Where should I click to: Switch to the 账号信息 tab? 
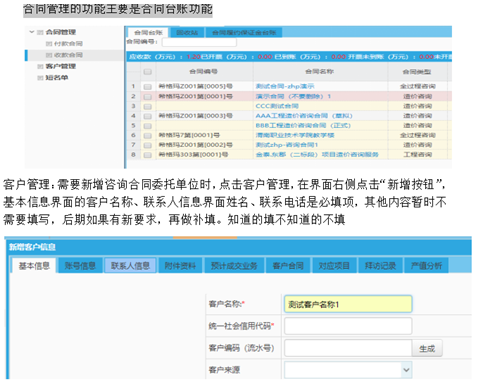(80, 266)
